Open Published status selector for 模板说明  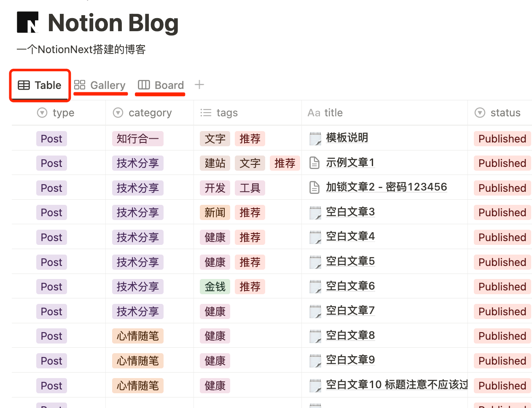(x=502, y=139)
